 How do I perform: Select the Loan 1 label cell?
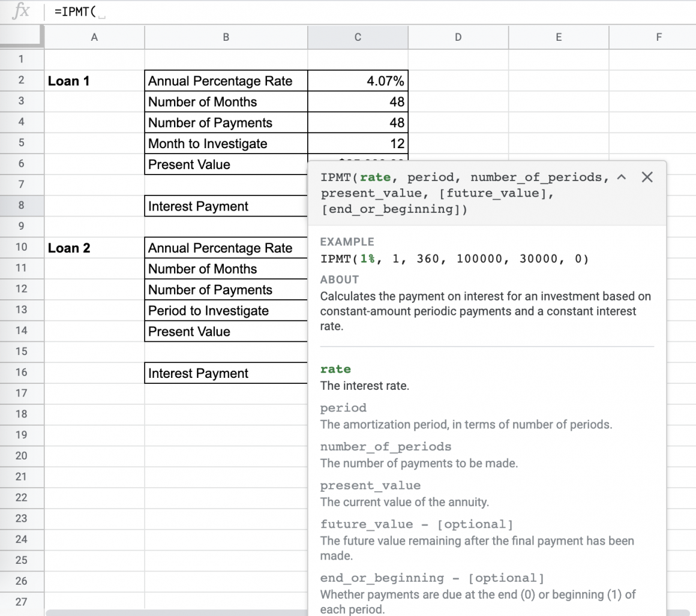[94, 80]
